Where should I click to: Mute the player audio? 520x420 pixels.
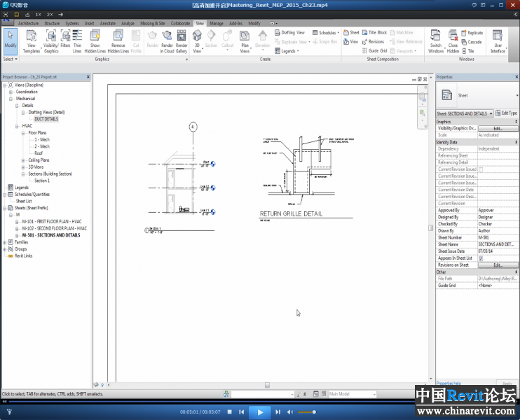click(x=290, y=412)
